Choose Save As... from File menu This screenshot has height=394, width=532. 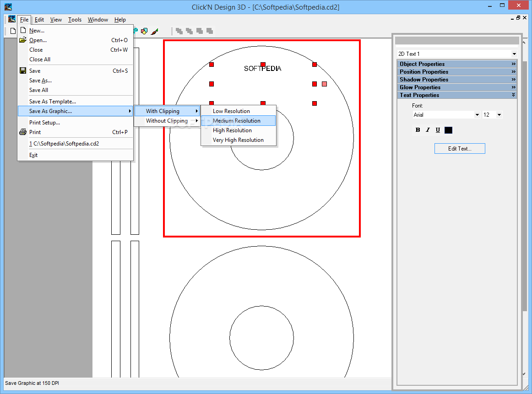[x=76, y=81]
